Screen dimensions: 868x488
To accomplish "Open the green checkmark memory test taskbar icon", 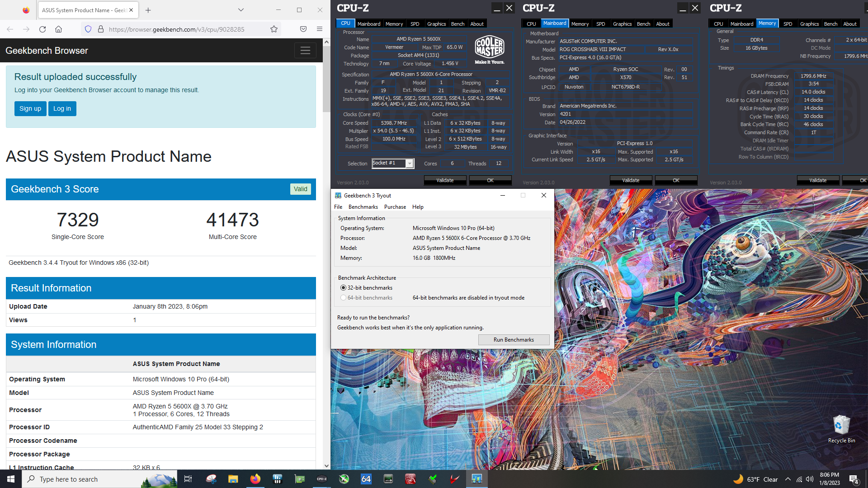I will tap(433, 479).
